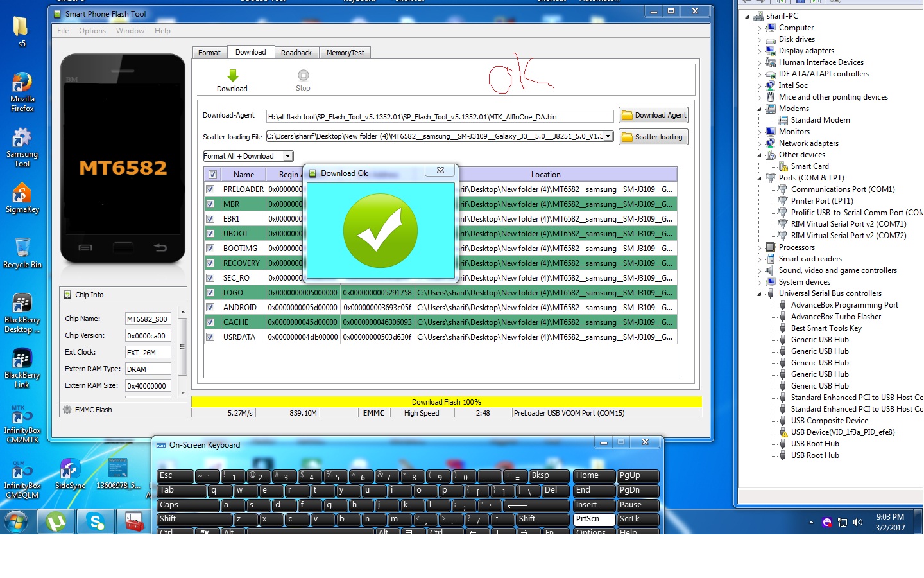Image resolution: width=924 pixels, height=578 pixels.
Task: Open the Format All + Download dropdown
Action: [x=288, y=156]
